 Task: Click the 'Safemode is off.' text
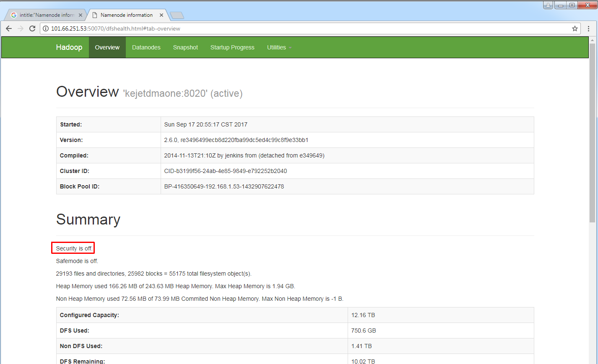tap(77, 261)
